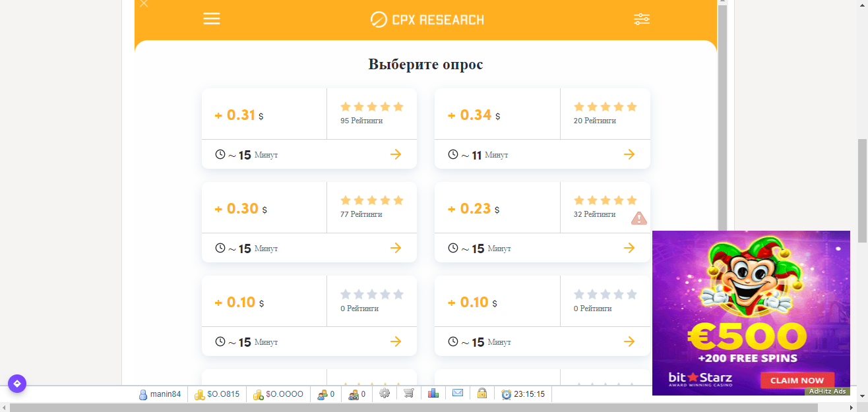
Task: Click the padlock icon in status bar
Action: coord(482,394)
